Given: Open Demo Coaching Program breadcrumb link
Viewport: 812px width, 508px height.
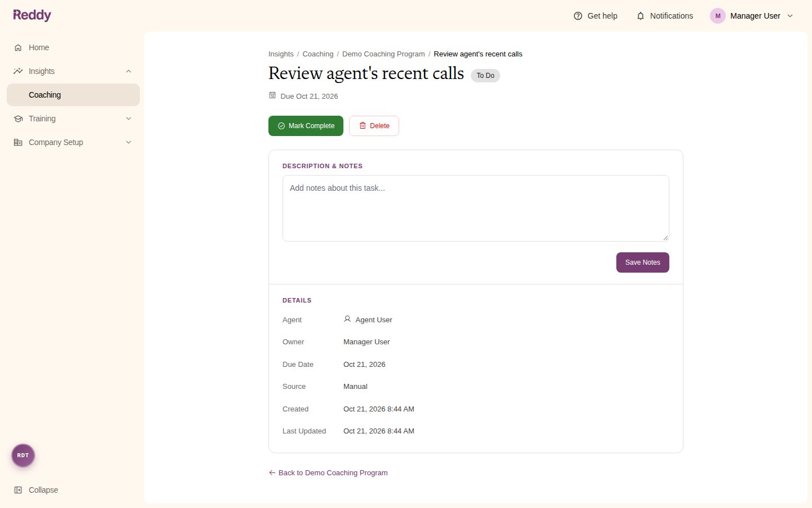Looking at the screenshot, I should click(383, 54).
